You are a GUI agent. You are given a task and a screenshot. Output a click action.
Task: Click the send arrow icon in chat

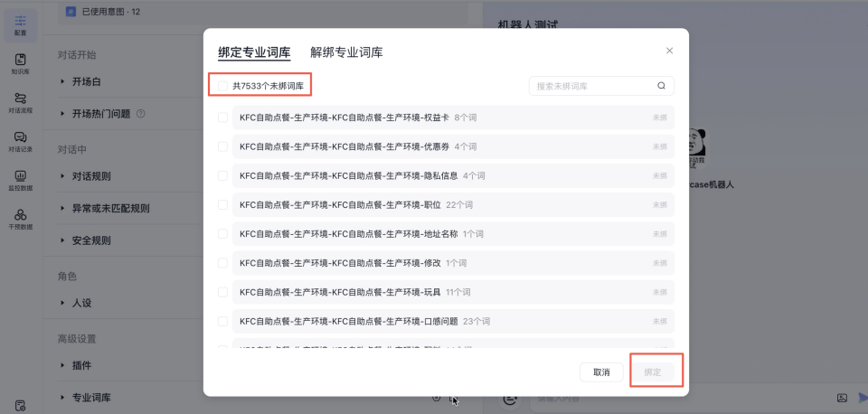[863, 398]
